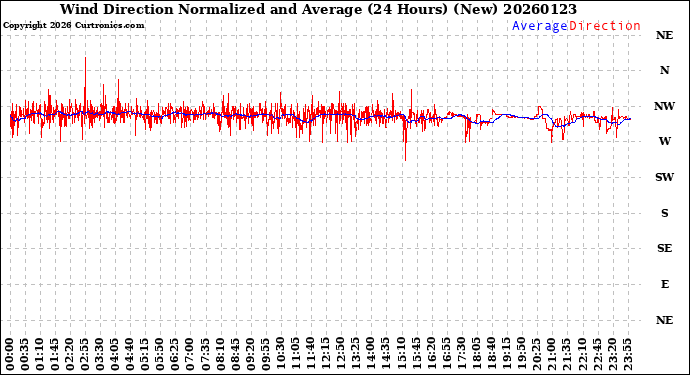Click the 12:50 time axis label

click(x=341, y=354)
